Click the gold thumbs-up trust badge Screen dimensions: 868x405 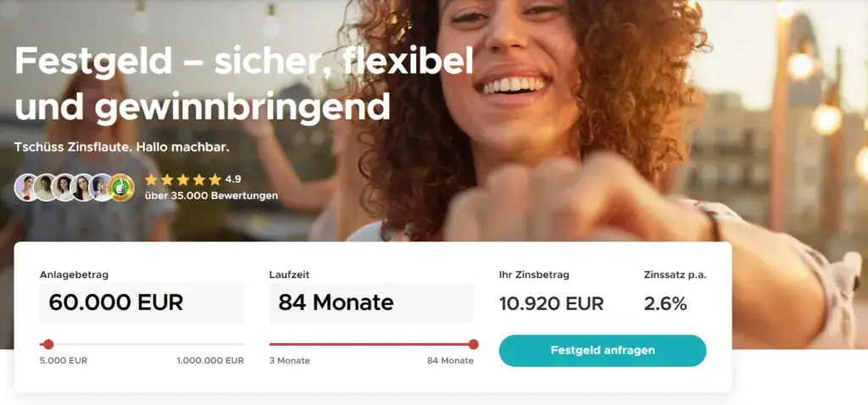[x=120, y=187]
